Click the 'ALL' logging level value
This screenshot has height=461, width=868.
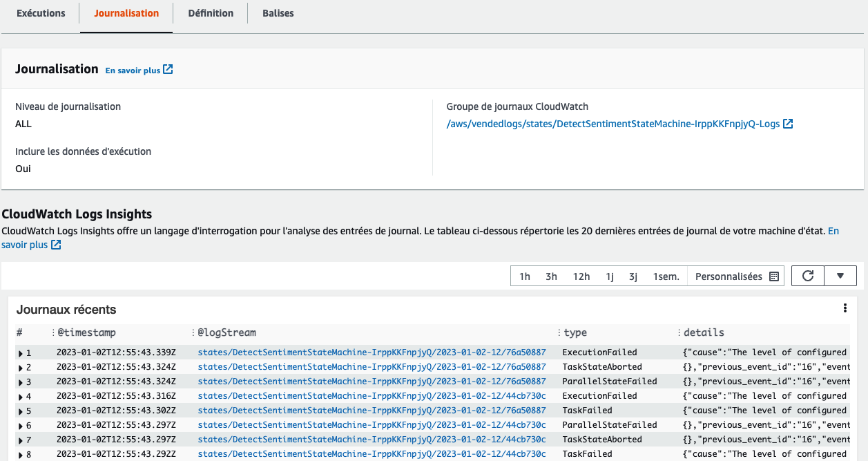[x=23, y=124]
